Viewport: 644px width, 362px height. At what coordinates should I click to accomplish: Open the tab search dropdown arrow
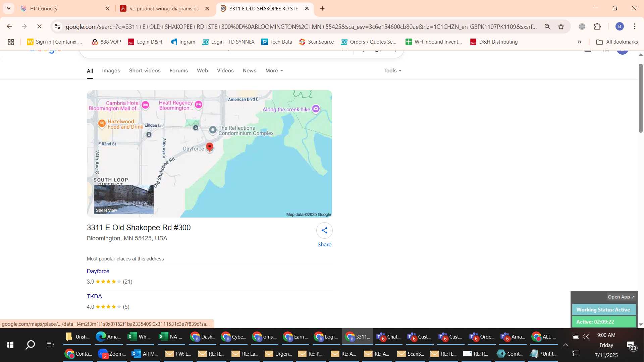(8, 8)
